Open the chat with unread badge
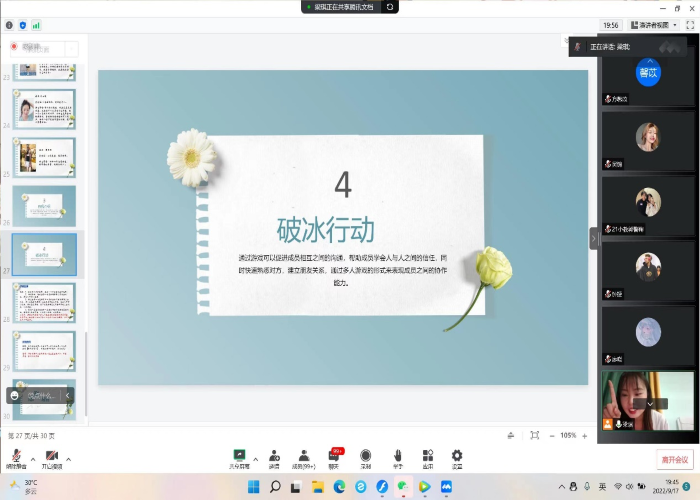The width and height of the screenshot is (700, 500). click(335, 456)
